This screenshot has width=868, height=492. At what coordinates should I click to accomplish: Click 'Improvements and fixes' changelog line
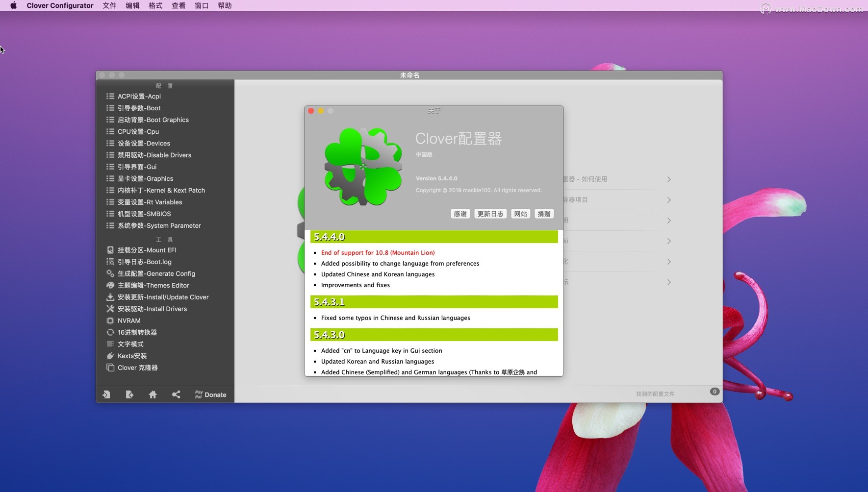356,285
